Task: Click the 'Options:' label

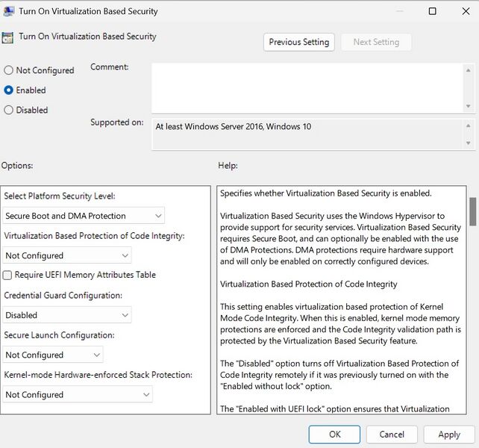Action: (17, 166)
